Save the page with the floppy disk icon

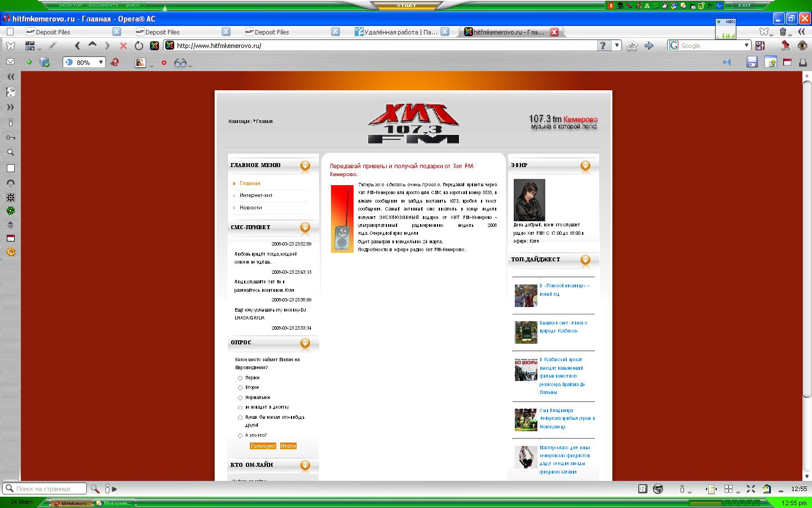752,62
